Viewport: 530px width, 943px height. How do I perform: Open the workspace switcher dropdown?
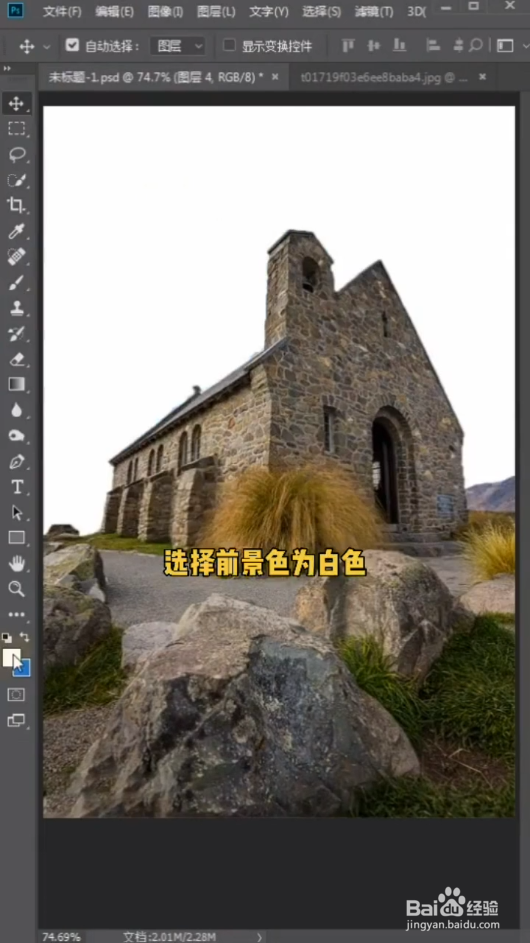click(505, 46)
